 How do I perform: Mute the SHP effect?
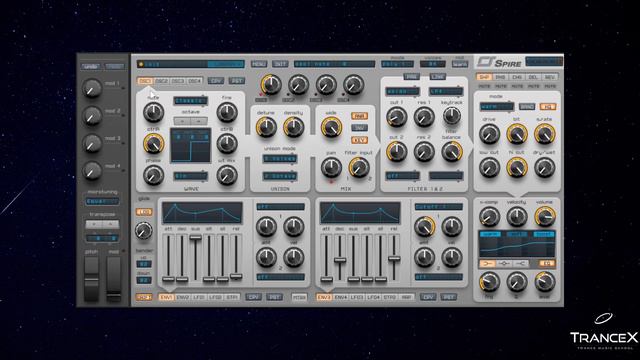484,87
